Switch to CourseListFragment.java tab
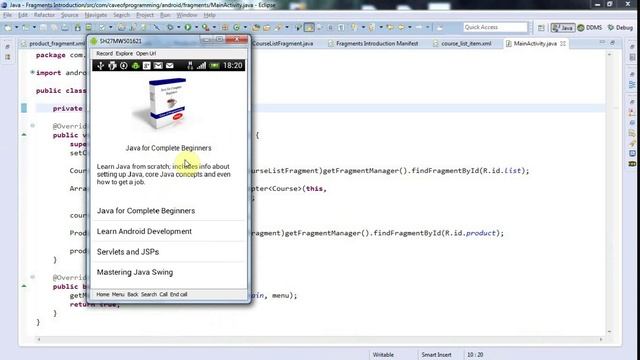Screen dimensions: 640x360 (283, 43)
